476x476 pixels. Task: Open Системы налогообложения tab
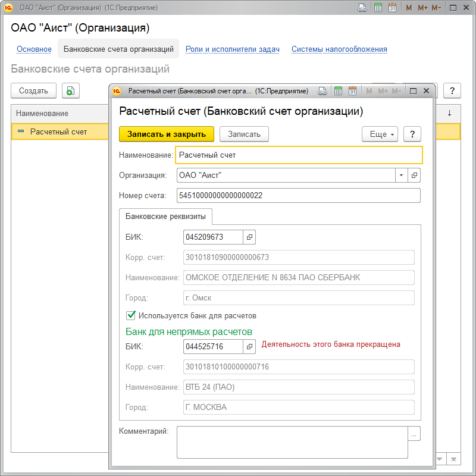click(339, 49)
